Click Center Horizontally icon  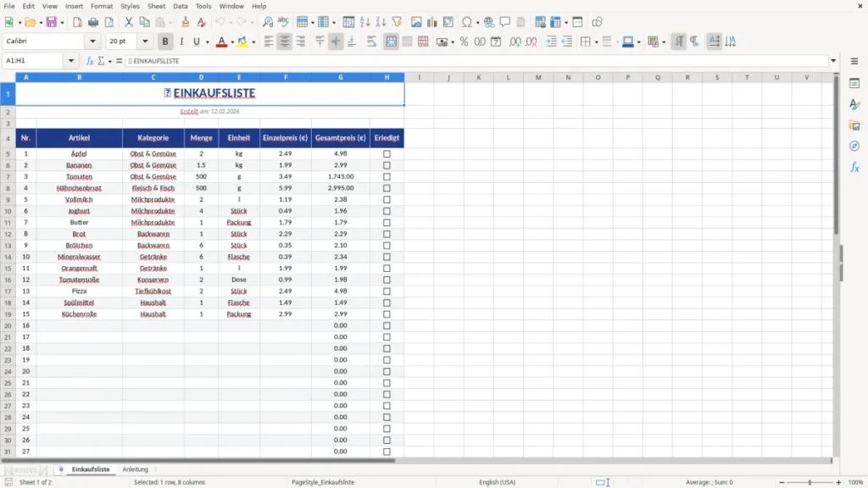[285, 42]
